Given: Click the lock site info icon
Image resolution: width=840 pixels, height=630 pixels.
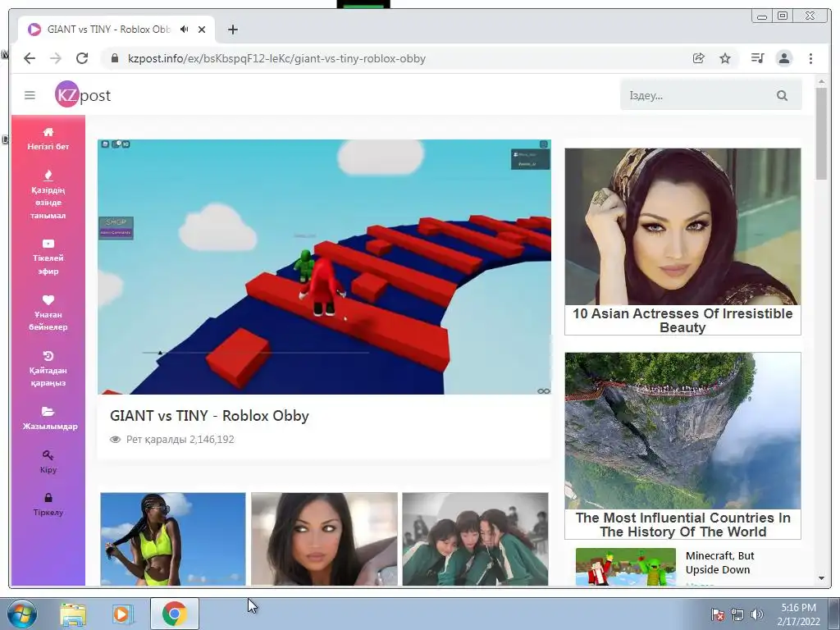Looking at the screenshot, I should pyautogui.click(x=114, y=58).
